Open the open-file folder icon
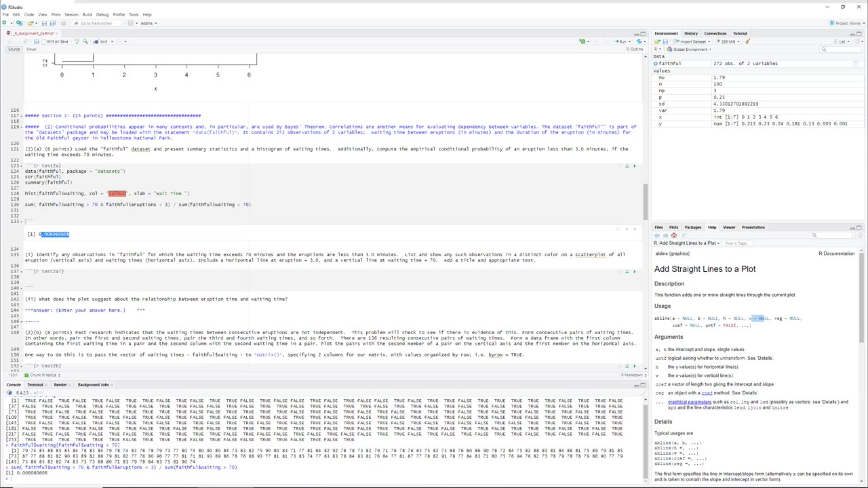 [31, 23]
